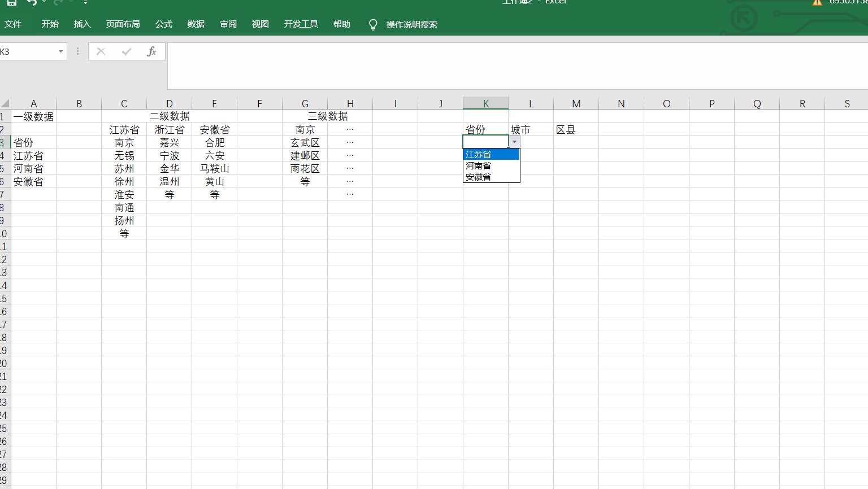
Task: Click the Cancel X icon in formula bar
Action: point(101,51)
